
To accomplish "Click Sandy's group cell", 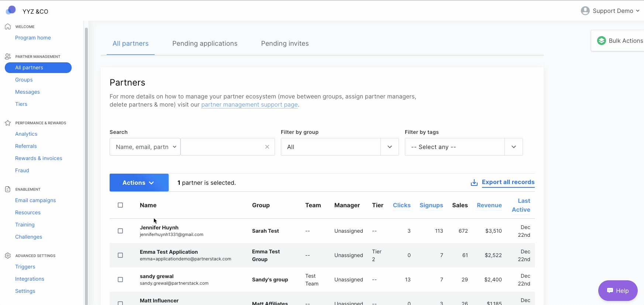I will (x=270, y=280).
